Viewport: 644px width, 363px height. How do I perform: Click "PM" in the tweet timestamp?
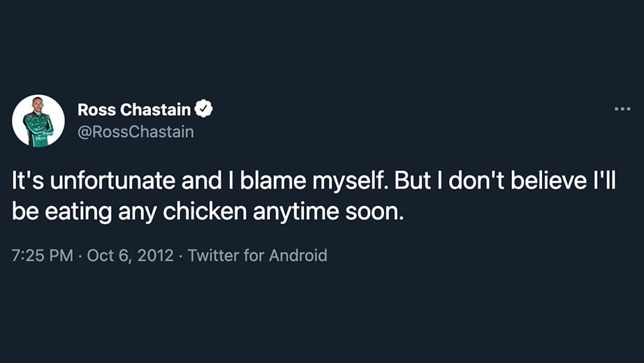[x=61, y=255]
